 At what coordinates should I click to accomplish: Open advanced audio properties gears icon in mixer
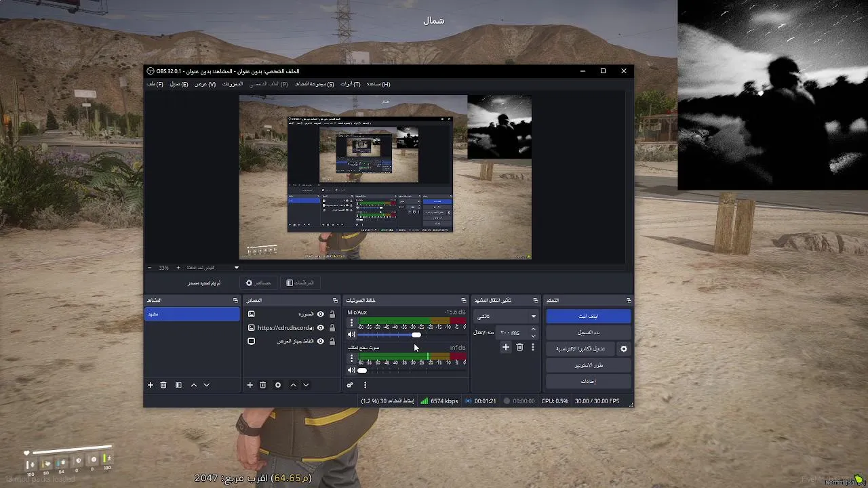point(350,385)
